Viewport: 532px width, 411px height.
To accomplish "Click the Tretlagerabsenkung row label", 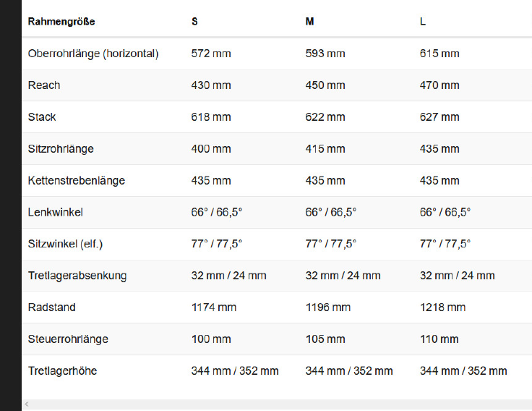I will (x=77, y=276).
